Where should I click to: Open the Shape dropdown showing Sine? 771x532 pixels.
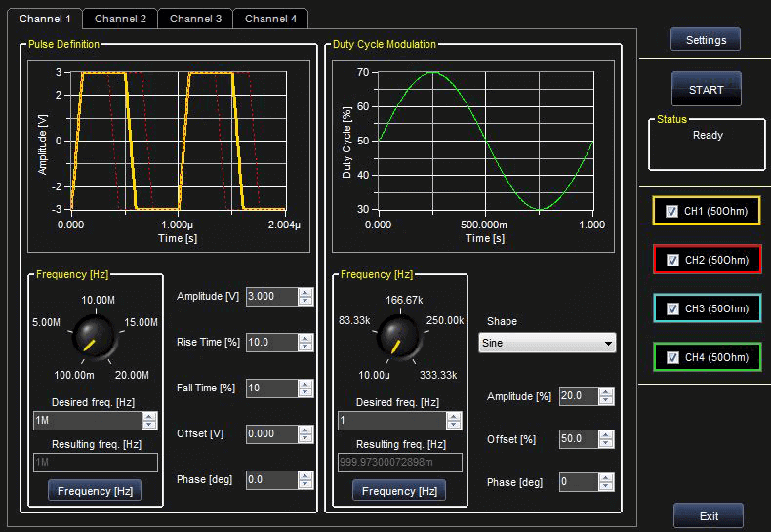pos(548,344)
